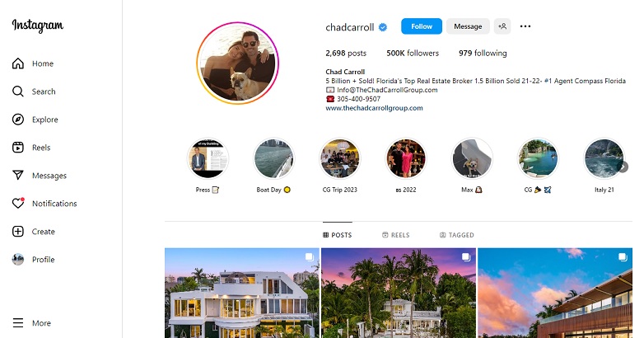Open Messages paper plane icon
Screen dimensions: 644x338
(17, 175)
